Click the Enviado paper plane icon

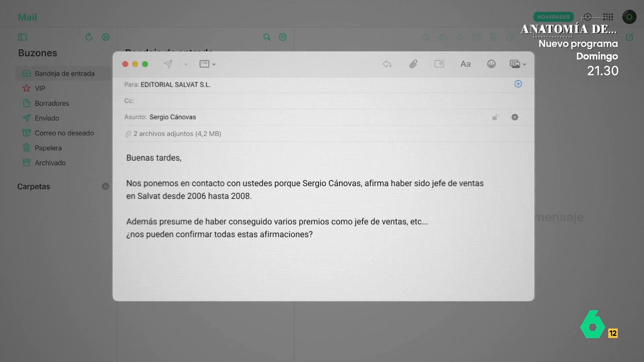coord(26,118)
